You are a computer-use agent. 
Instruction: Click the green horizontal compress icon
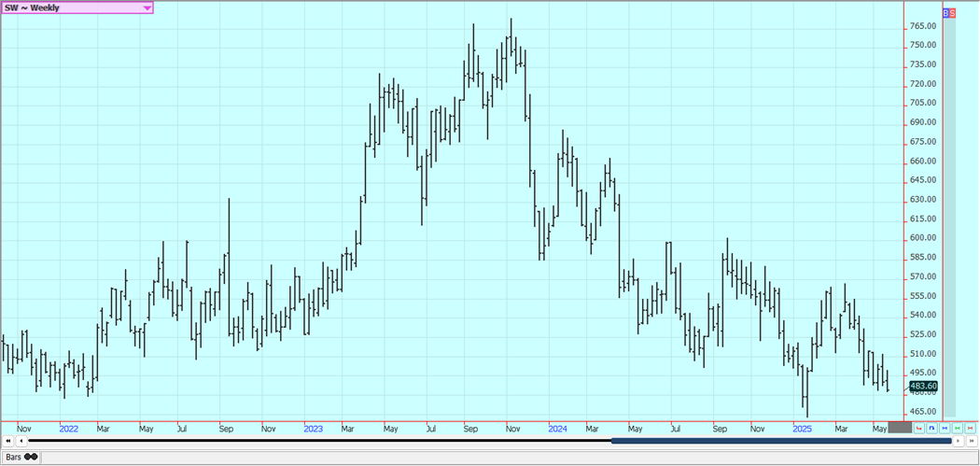[x=958, y=429]
